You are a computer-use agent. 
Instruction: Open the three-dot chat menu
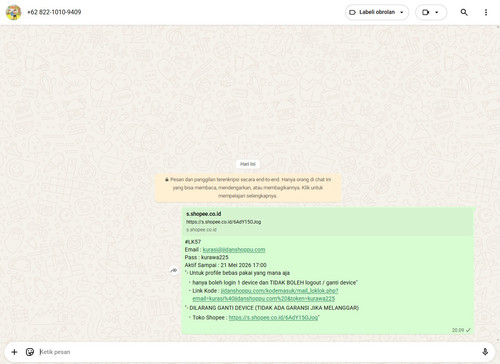coord(486,12)
